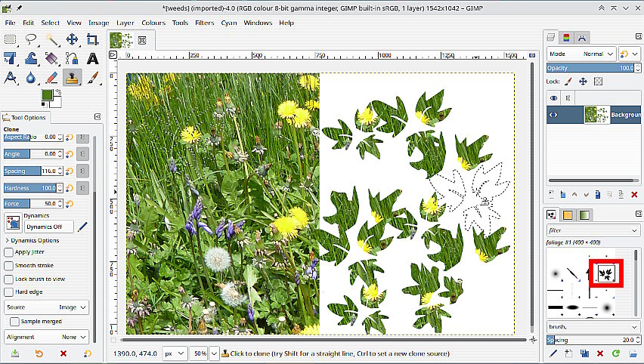This screenshot has width=644, height=364.
Task: Select the Paintbrush tool
Action: 93,77
